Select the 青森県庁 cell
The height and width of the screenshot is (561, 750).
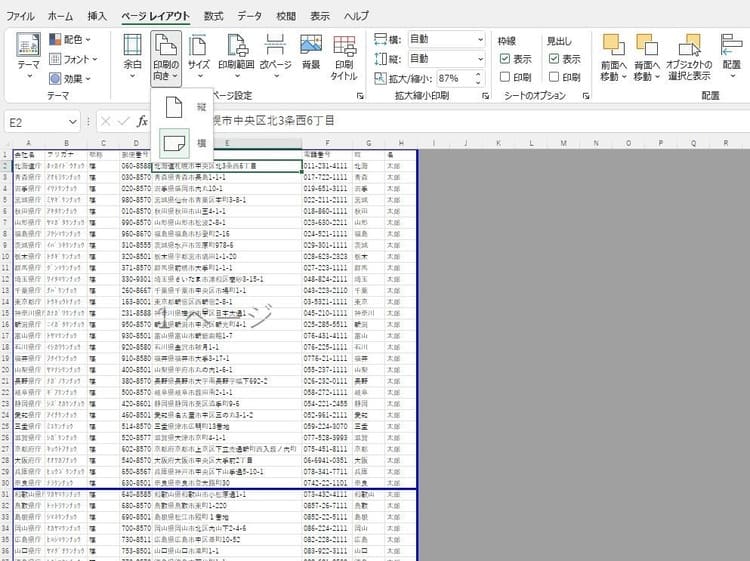(x=28, y=177)
